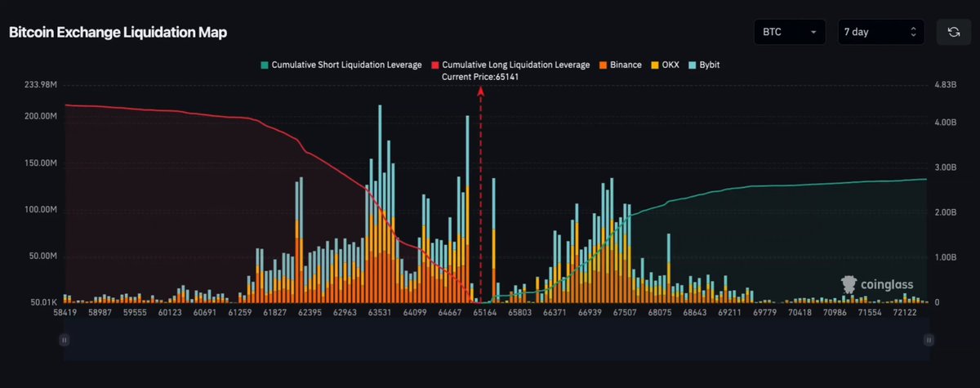The image size is (980, 388).
Task: Click the right handle of zoom slider
Action: [929, 339]
